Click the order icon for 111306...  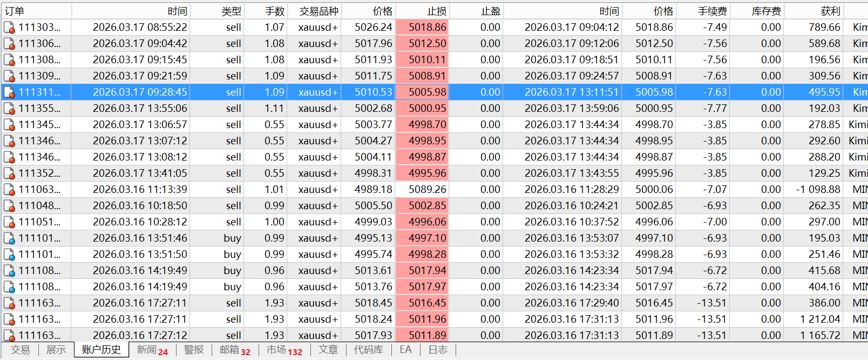click(9, 44)
